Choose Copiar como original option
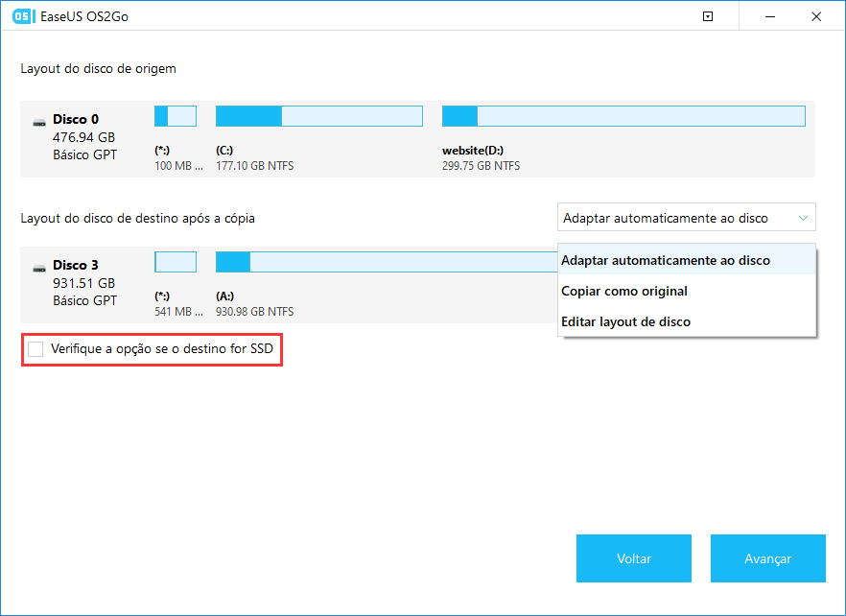Image resolution: width=846 pixels, height=616 pixels. [x=687, y=291]
